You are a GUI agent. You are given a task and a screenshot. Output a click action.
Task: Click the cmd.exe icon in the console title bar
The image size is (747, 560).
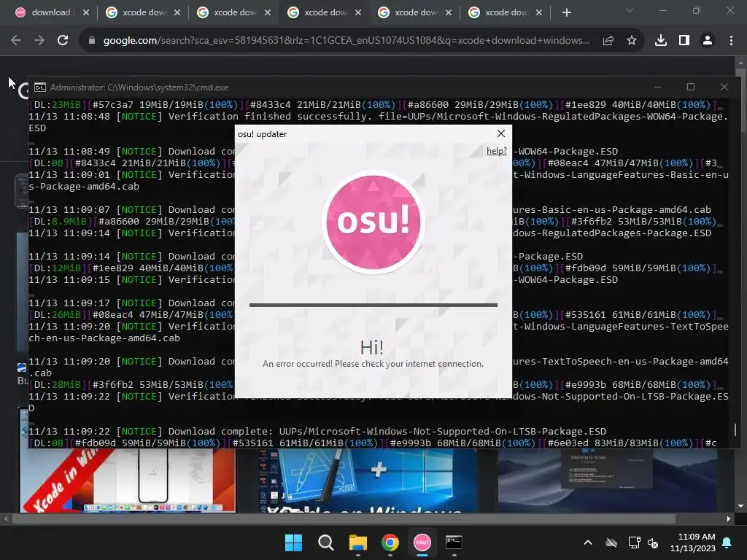point(40,87)
